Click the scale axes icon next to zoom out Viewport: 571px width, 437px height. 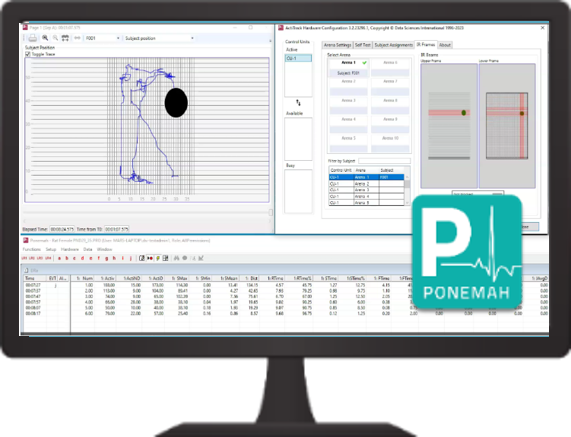(x=65, y=38)
